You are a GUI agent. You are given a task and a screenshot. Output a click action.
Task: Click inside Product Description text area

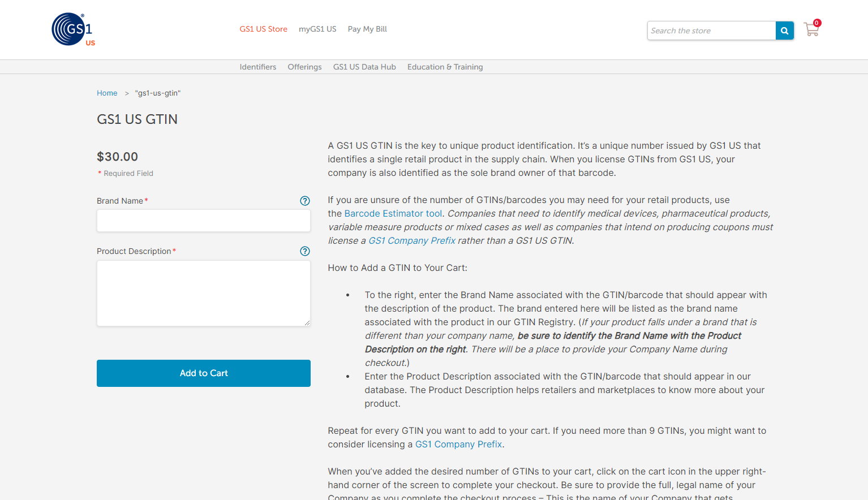(203, 293)
